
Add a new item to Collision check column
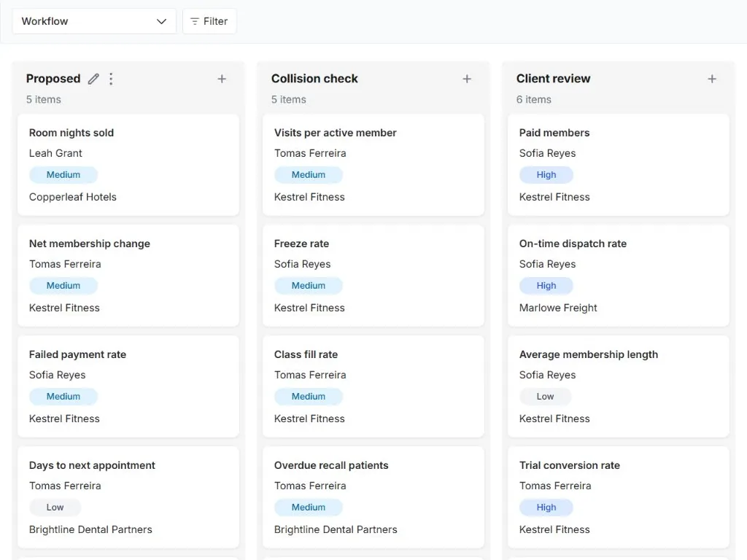click(x=467, y=79)
